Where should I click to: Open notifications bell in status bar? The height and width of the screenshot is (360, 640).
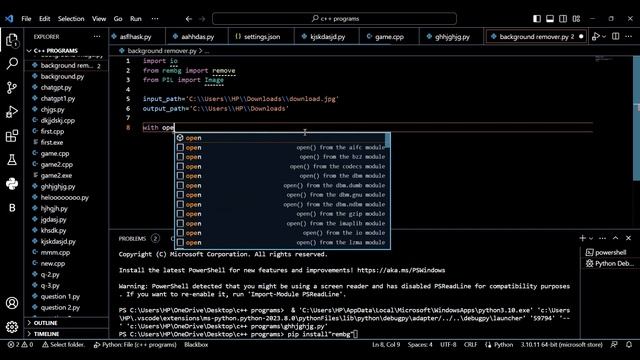[629, 345]
